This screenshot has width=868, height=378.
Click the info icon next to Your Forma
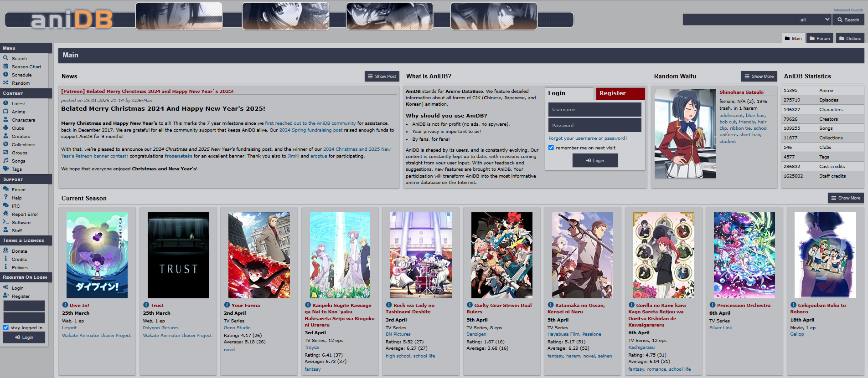click(x=227, y=305)
